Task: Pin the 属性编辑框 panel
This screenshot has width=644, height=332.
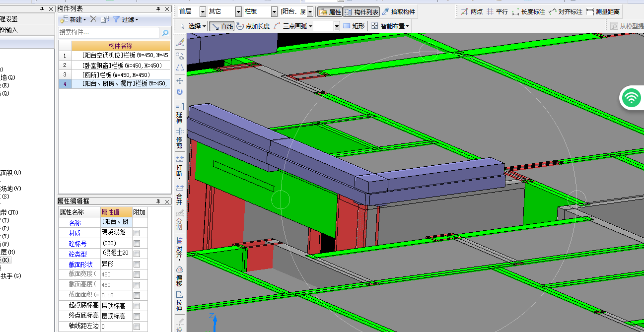Action: point(158,201)
